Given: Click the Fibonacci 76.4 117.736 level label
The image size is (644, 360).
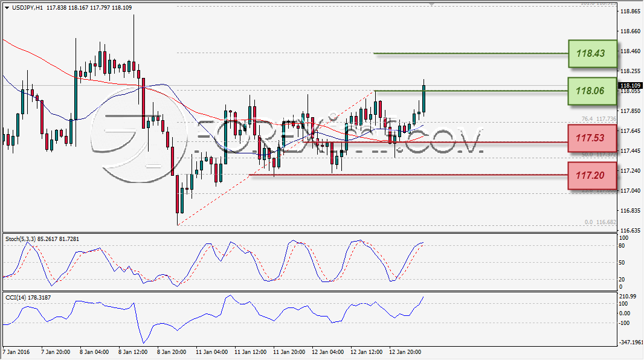Looking at the screenshot, I should tap(599, 118).
